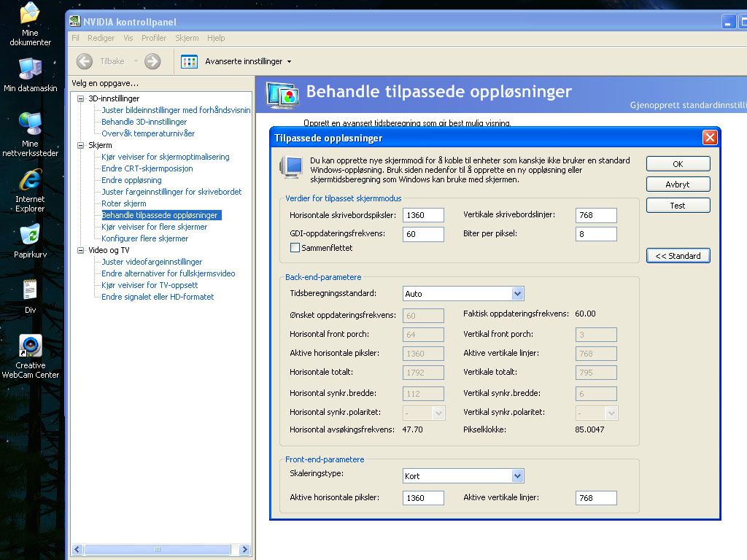This screenshot has height=560, width=747.
Task: Open the Rediger menu
Action: 101,38
